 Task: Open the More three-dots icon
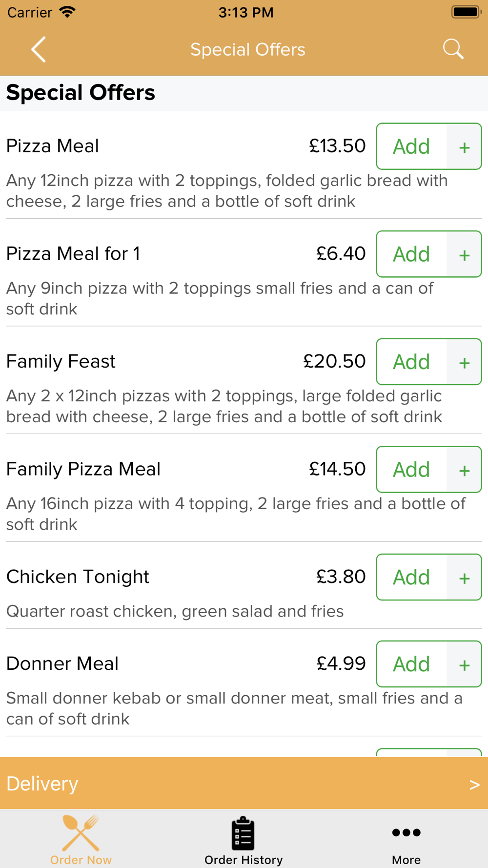pyautogui.click(x=406, y=832)
